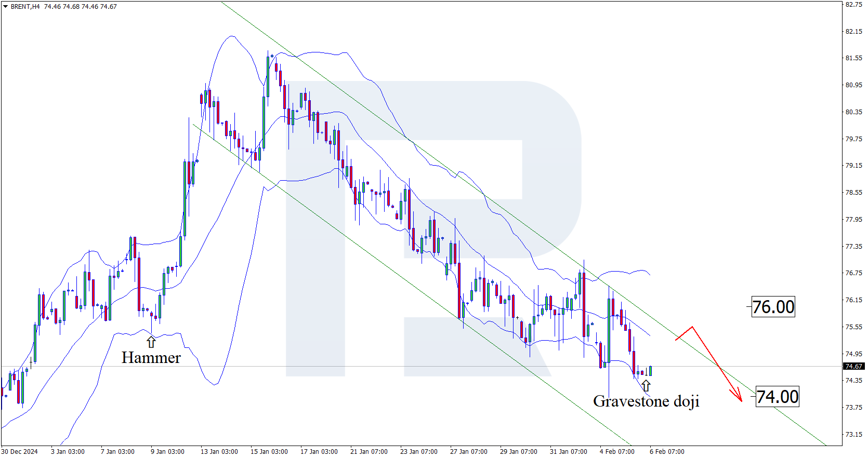868x458 pixels.
Task: Click the 79.15 price axis value
Action: 853,166
